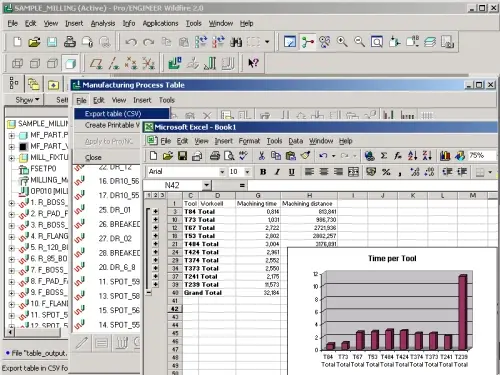
Task: Toggle Underline formatting in Excel
Action: click(291, 172)
